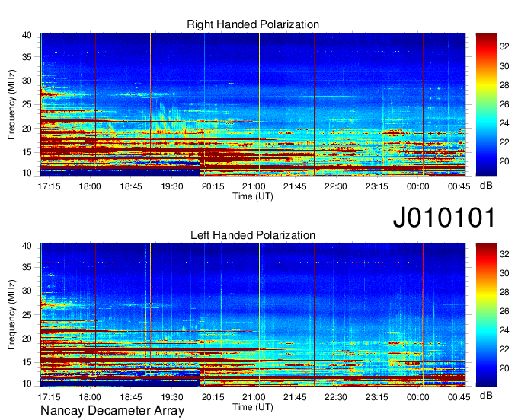Image resolution: width=518 pixels, height=420 pixels.
Task: Click the 40 frequency tick on top plot
Action: click(27, 35)
